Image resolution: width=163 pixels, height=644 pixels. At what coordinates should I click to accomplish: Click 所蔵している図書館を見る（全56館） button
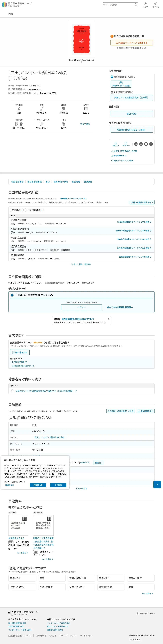coord(132,98)
